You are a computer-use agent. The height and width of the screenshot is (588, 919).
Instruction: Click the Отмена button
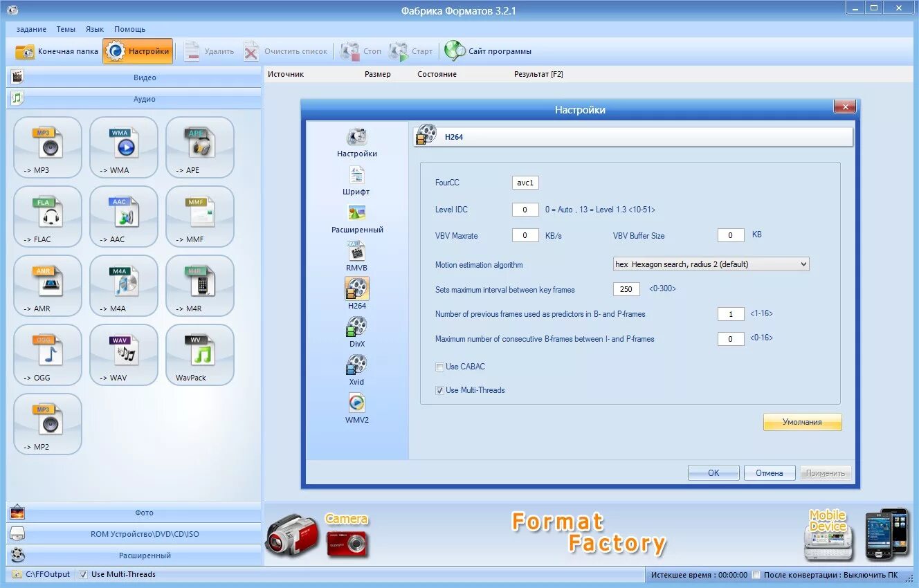pyautogui.click(x=770, y=473)
